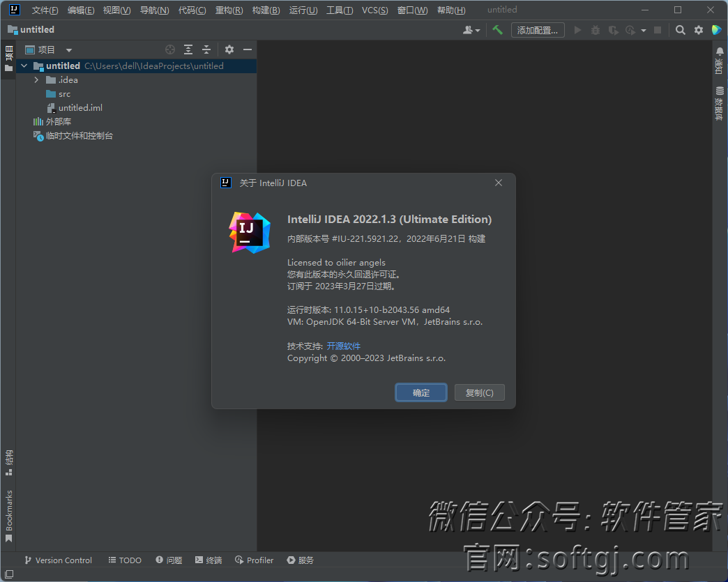Image resolution: width=728 pixels, height=582 pixels.
Task: Toggle the Project tool window side tab
Action: coord(9,59)
